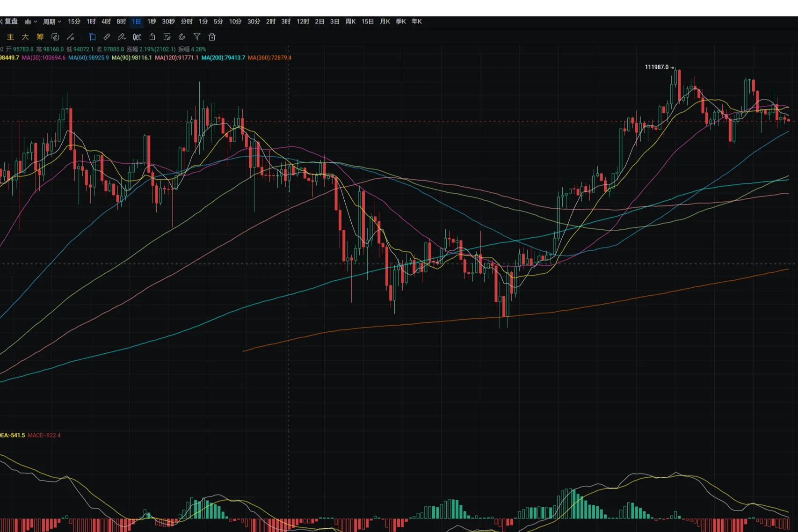Image resolution: width=798 pixels, height=532 pixels.
Task: Switch to the 4时 timeframe
Action: 106,22
